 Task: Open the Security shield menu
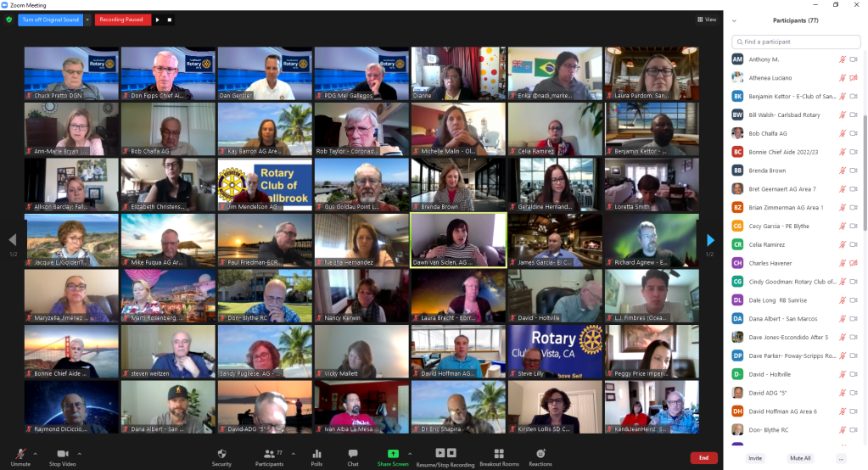tap(221, 457)
